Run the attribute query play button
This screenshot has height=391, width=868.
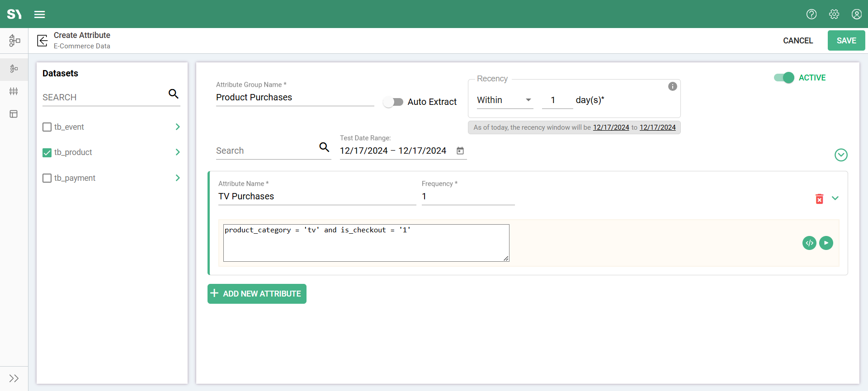pos(826,243)
